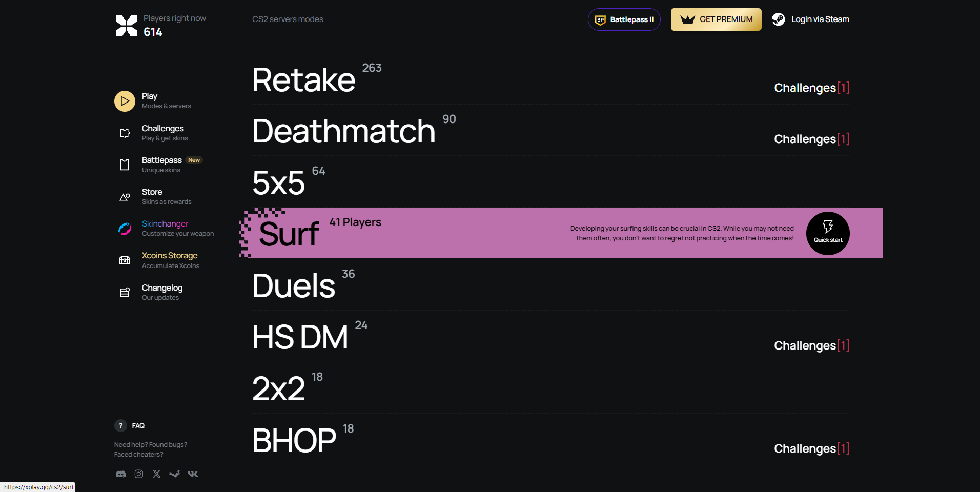Login via Steam
This screenshot has height=492, width=980.
pyautogui.click(x=810, y=19)
